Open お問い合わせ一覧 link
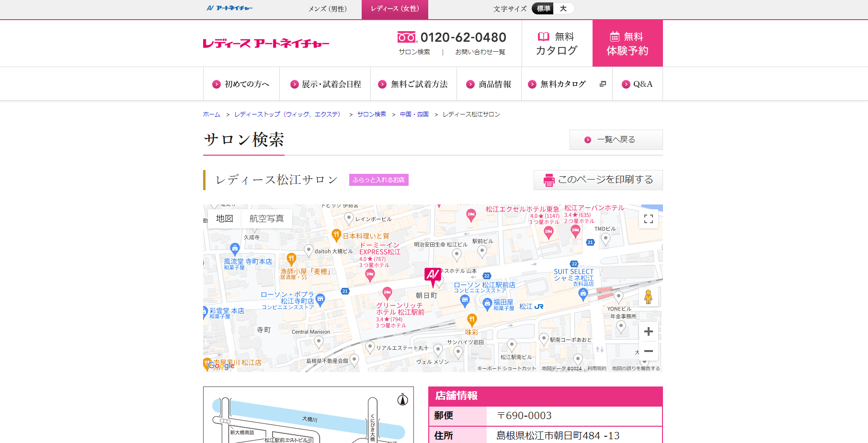Image resolution: width=868 pixels, height=443 pixels. coord(480,52)
